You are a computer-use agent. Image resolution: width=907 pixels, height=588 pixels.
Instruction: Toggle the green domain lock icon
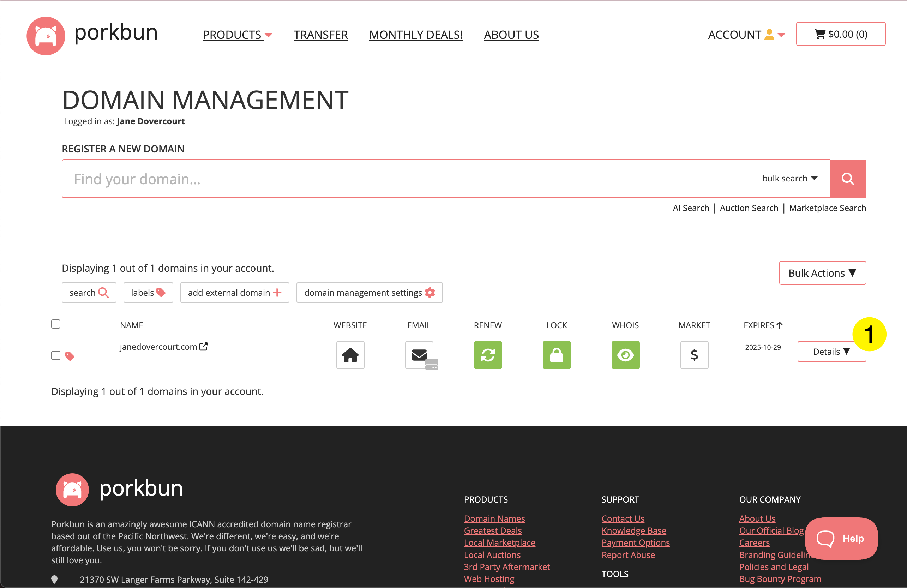pyautogui.click(x=557, y=355)
